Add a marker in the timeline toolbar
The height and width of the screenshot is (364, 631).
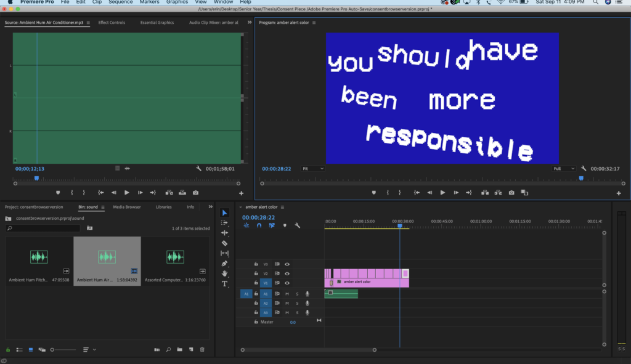(285, 225)
